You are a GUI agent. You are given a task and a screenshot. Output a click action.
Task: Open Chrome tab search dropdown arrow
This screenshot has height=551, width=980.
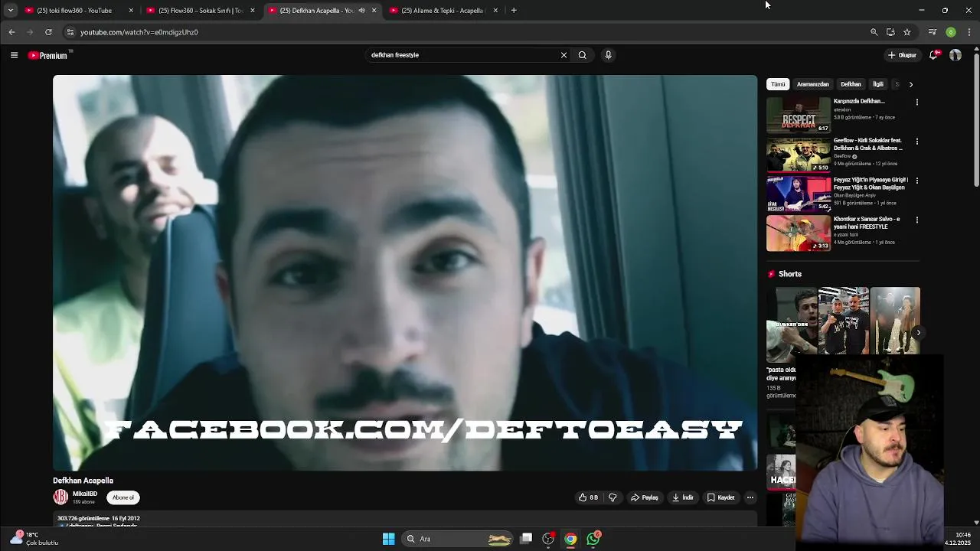[10, 11]
